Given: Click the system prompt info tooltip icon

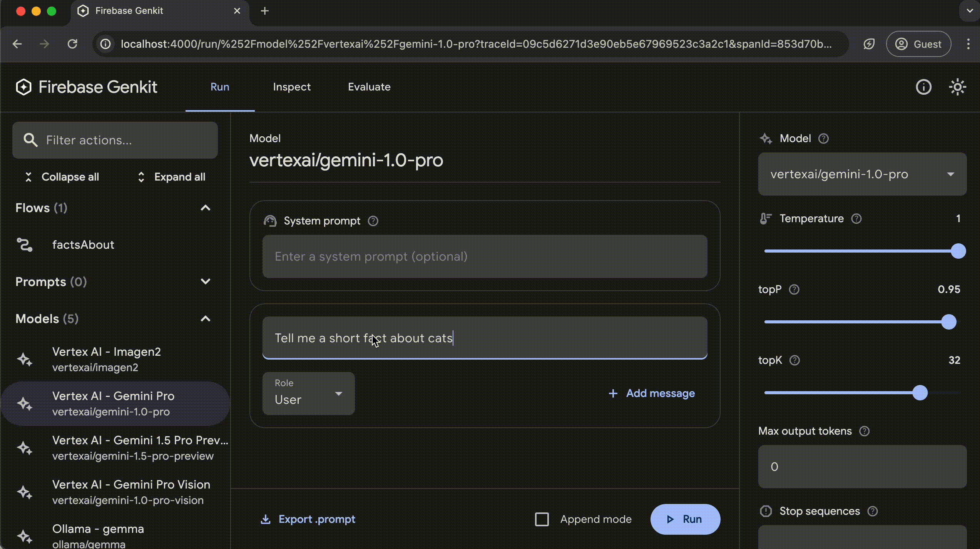Looking at the screenshot, I should [x=373, y=220].
